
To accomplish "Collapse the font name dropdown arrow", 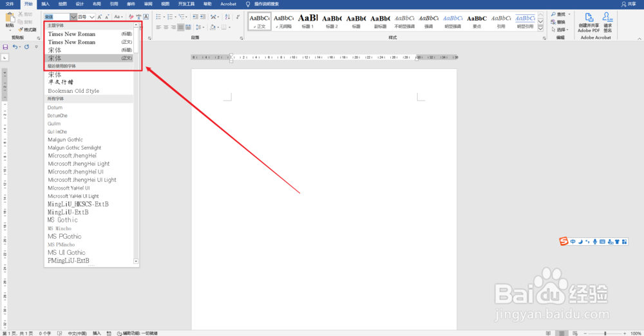I will pyautogui.click(x=73, y=17).
